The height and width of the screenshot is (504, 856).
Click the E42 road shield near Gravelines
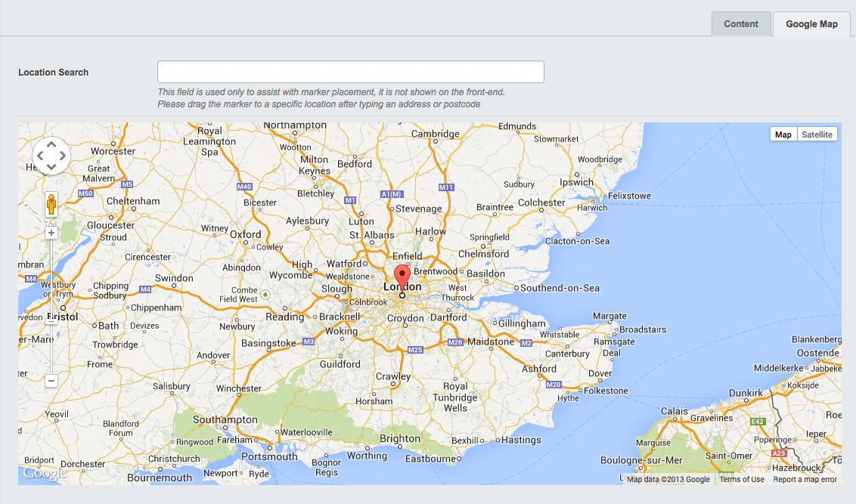pos(758,422)
